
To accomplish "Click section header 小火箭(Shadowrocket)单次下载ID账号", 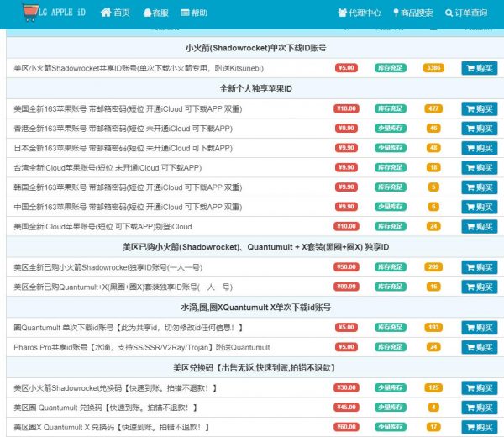I will pos(256,48).
